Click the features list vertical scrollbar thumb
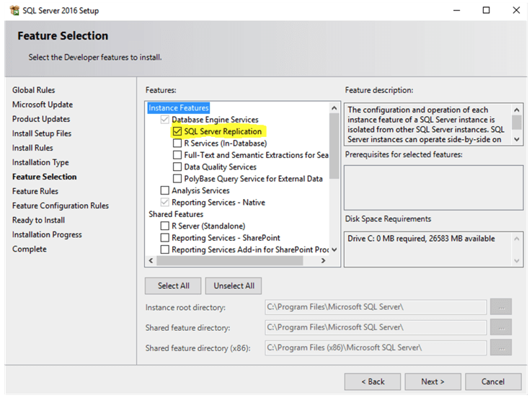This screenshot has width=532, height=403. (334, 146)
